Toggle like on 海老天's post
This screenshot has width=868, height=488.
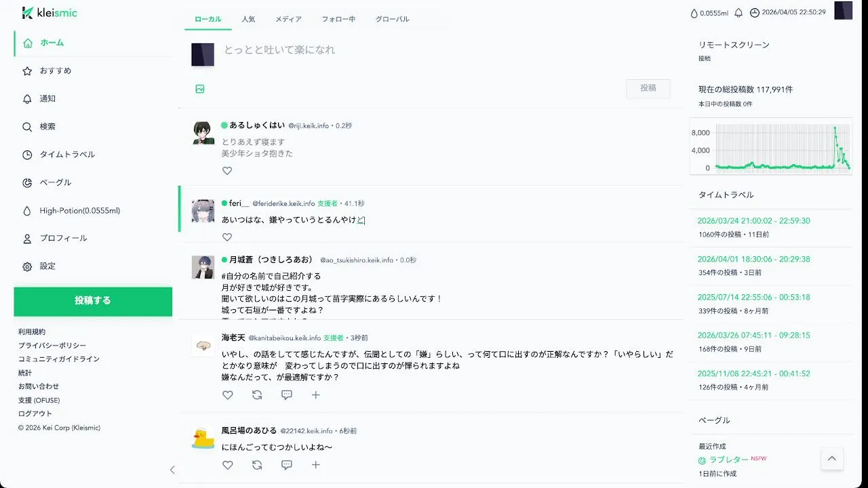228,395
